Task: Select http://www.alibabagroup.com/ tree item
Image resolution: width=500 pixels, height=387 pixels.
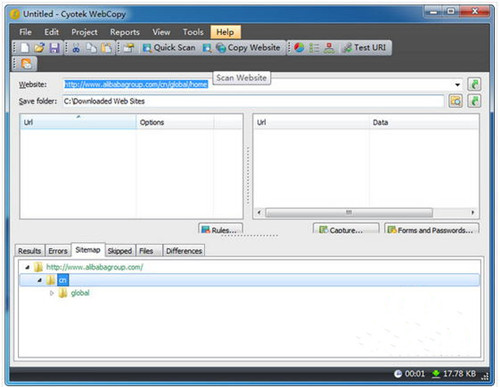Action: click(95, 267)
